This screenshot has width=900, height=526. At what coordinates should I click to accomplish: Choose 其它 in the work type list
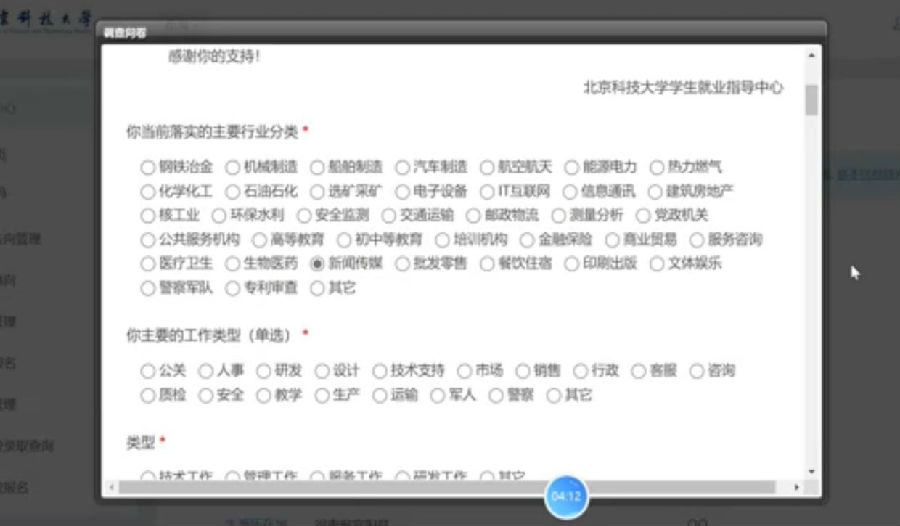pos(555,395)
